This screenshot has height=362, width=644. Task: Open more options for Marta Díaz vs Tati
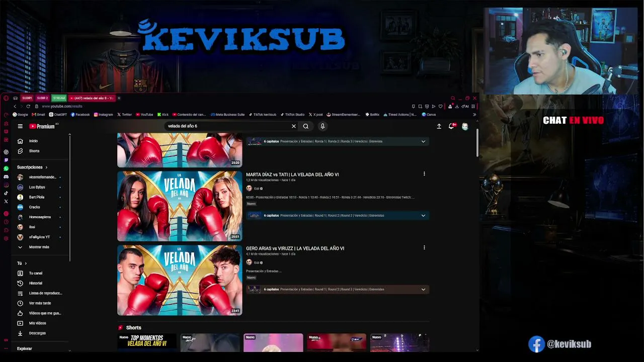pyautogui.click(x=424, y=174)
